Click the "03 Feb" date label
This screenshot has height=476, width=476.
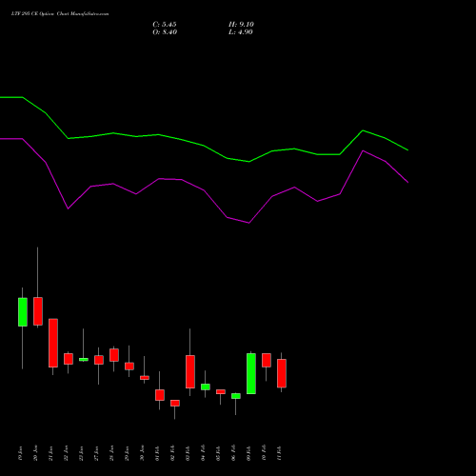point(188,453)
